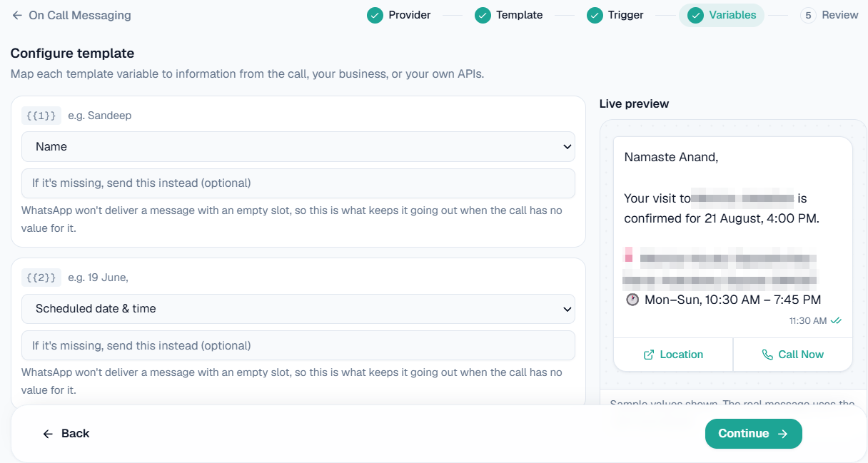Jump to the Template step
This screenshot has height=463, width=868.
pyautogui.click(x=509, y=15)
